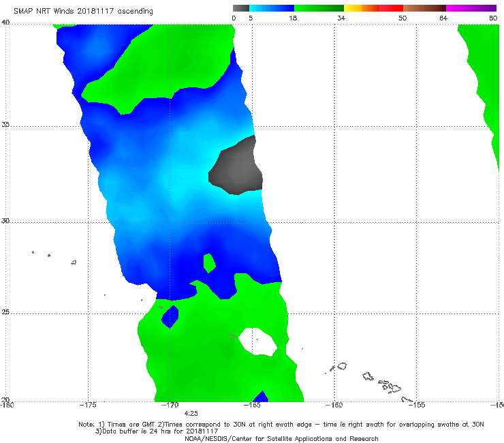The image size is (504, 443).
Task: Select the green 18–34 color bar segment
Action: pyautogui.click(x=319, y=8)
